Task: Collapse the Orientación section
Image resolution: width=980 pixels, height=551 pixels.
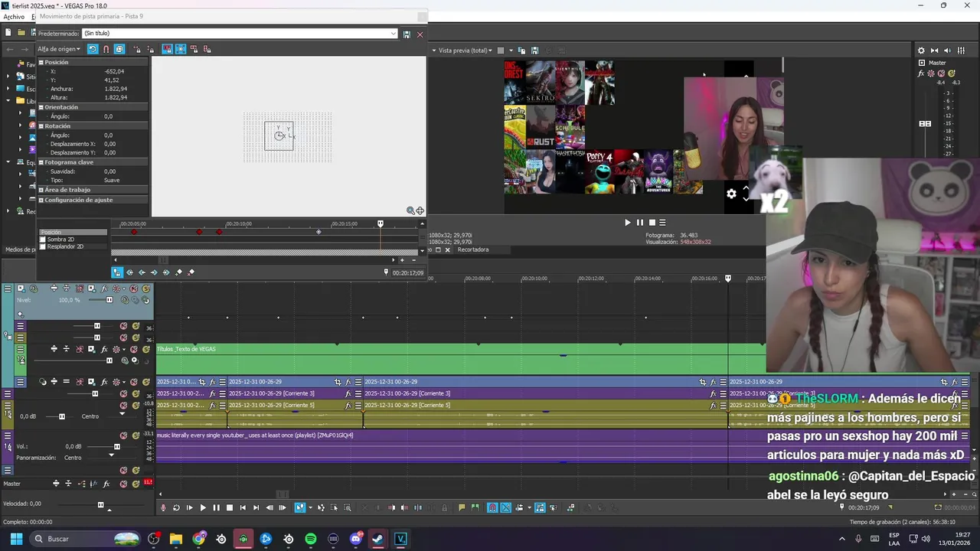Action: 41,107
